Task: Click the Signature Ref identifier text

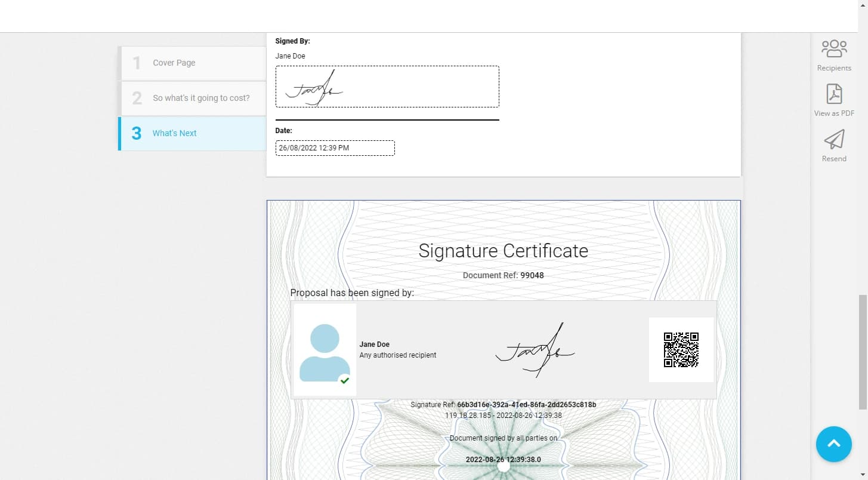Action: (x=503, y=404)
